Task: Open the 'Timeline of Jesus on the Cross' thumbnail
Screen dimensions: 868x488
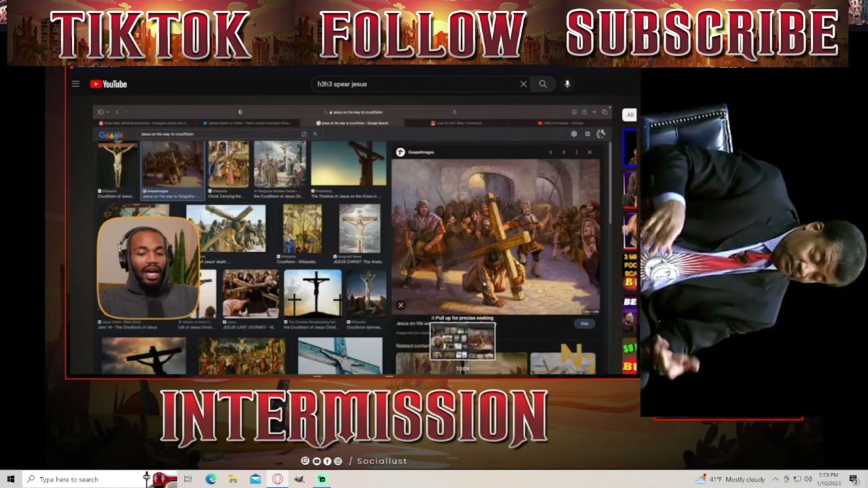Action: click(349, 163)
